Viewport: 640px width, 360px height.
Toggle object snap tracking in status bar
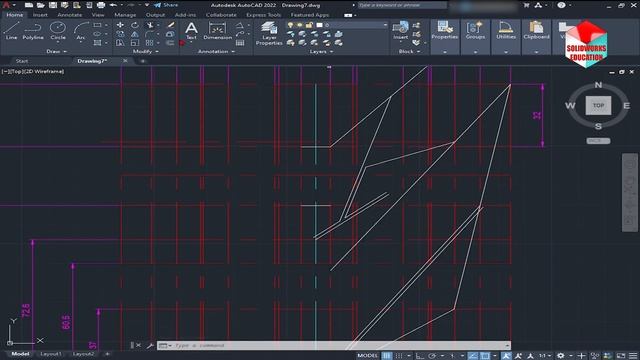pyautogui.click(x=473, y=356)
